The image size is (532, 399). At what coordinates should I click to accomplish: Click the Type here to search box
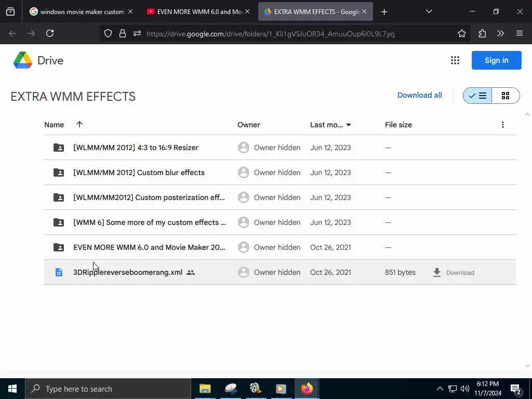[108, 389]
